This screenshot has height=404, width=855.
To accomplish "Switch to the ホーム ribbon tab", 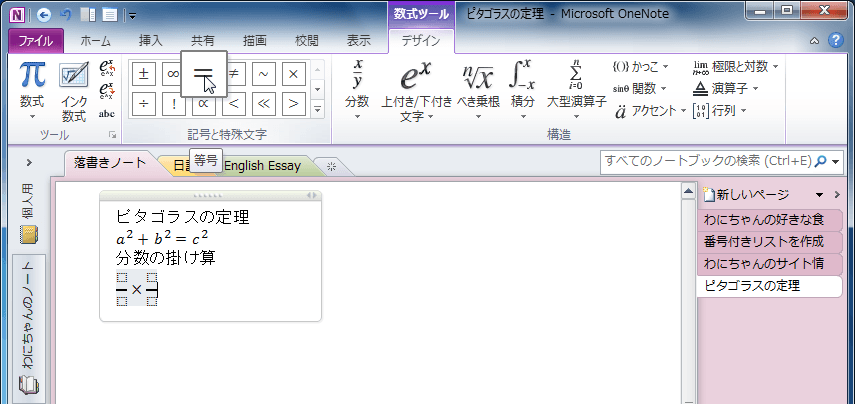I will click(95, 41).
